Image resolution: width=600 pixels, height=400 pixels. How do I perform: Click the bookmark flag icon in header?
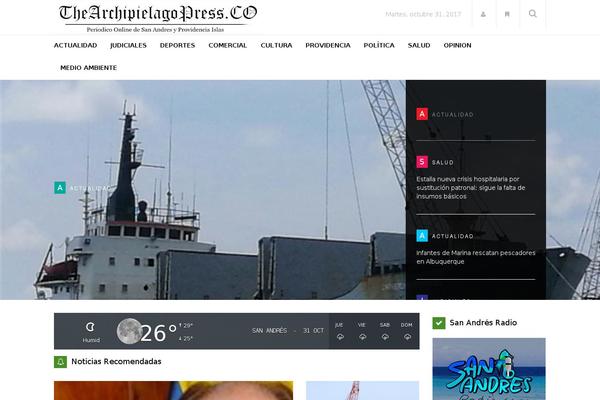507,14
